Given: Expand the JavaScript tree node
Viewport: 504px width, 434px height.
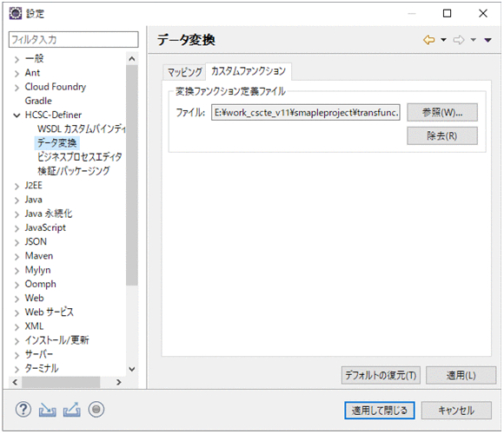Looking at the screenshot, I should click(17, 228).
